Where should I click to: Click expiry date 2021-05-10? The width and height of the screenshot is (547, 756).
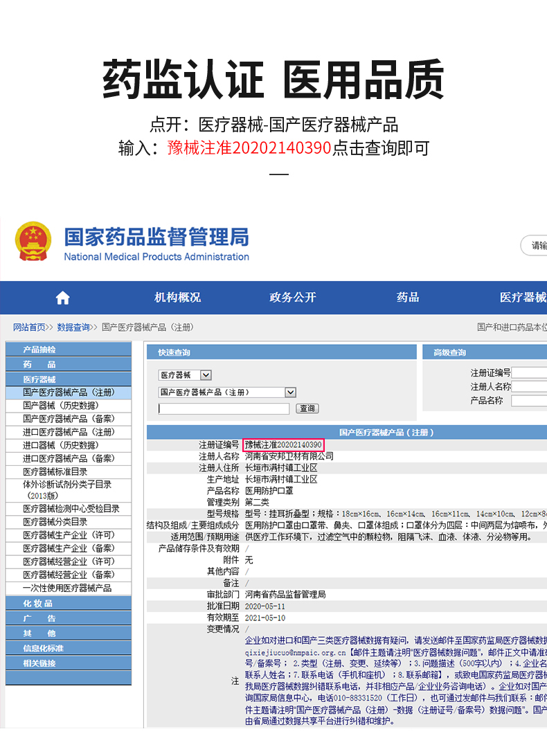coord(264,618)
